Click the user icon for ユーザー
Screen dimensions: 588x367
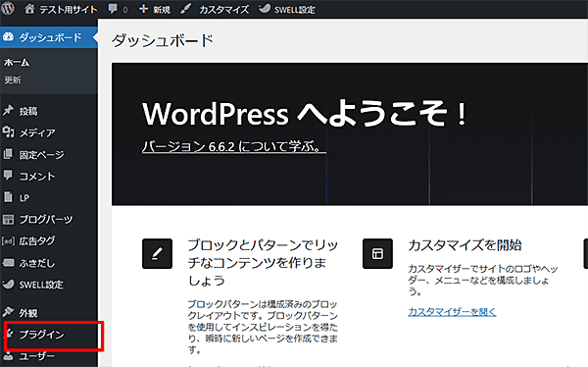click(x=8, y=356)
